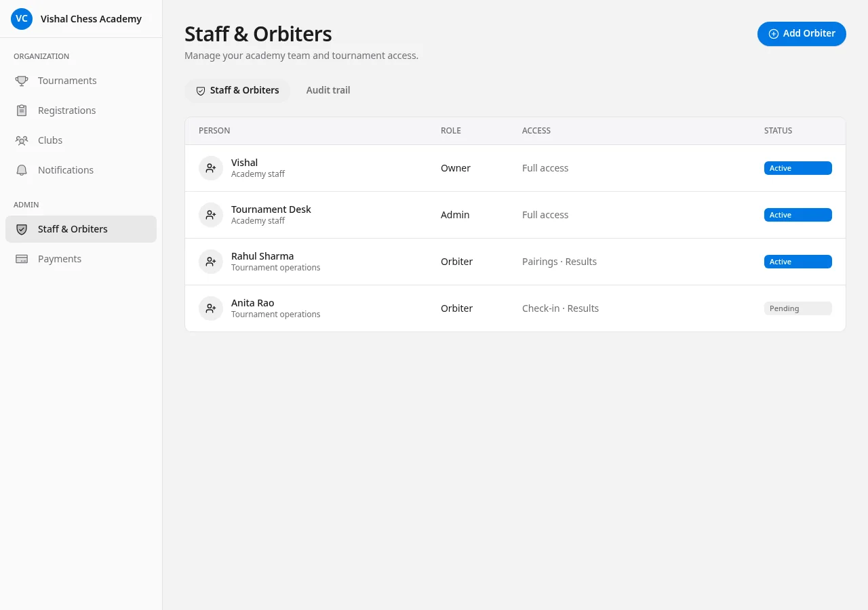Image resolution: width=868 pixels, height=610 pixels.
Task: Click the Anita Rao name
Action: click(x=253, y=303)
